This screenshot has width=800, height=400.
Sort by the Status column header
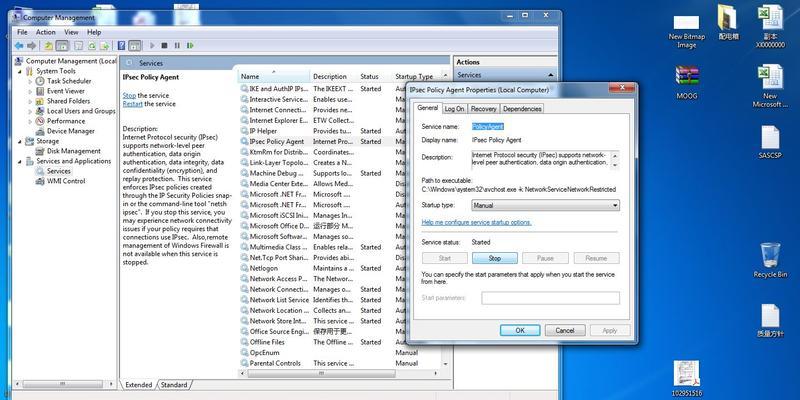[x=374, y=77]
